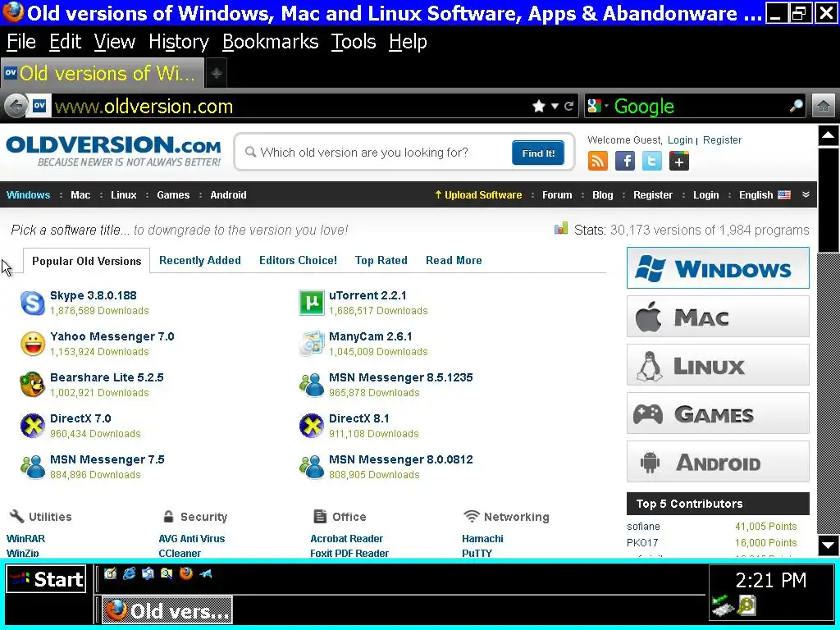Click the Mac link in top navigation
Screen dimensions: 840x630
pos(80,195)
